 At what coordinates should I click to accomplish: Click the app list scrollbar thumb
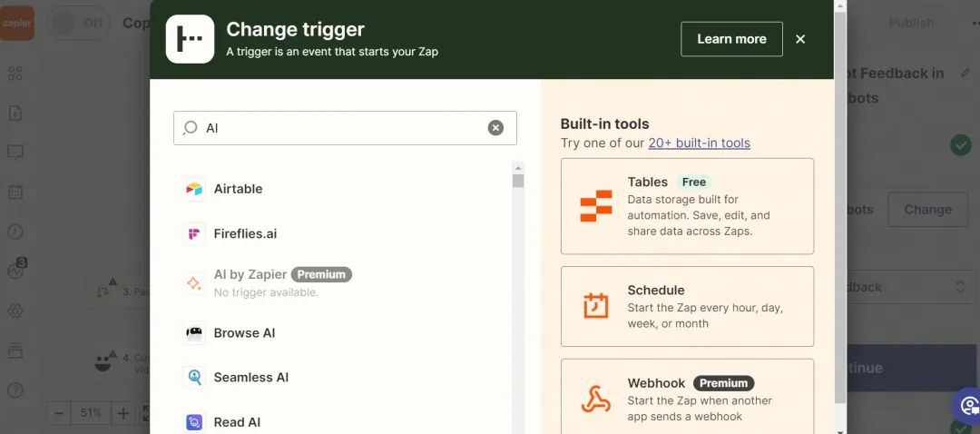click(x=517, y=181)
